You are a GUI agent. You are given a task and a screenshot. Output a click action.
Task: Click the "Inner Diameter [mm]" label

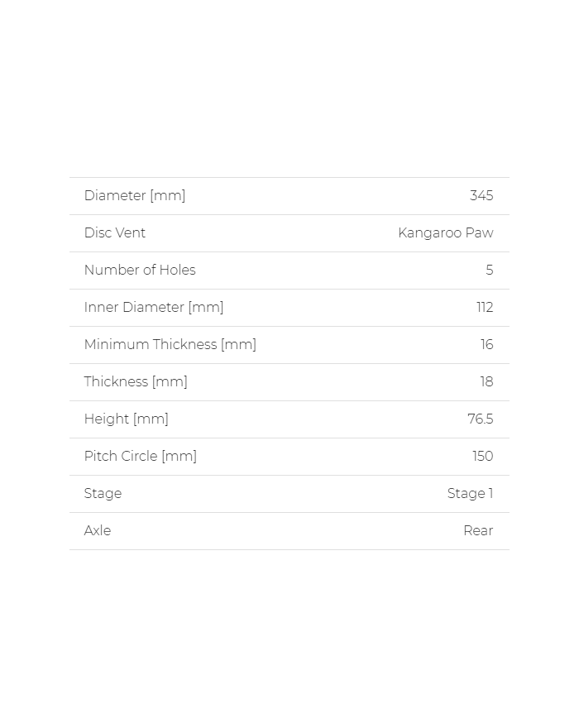pos(154,308)
